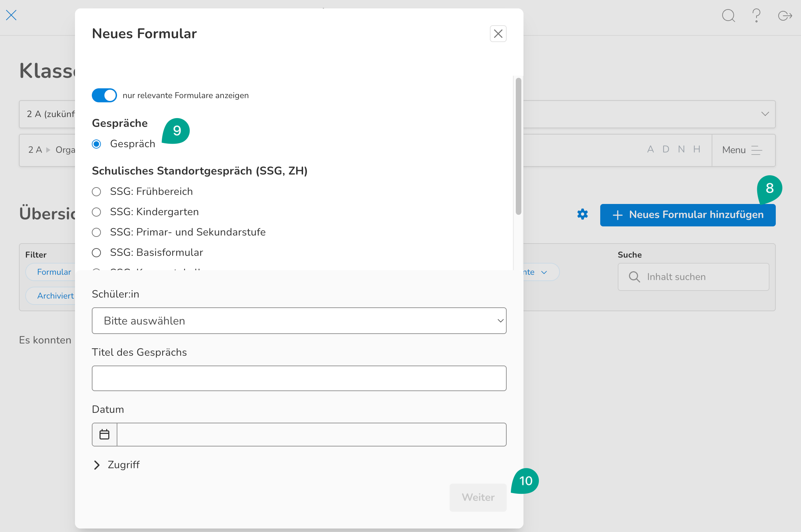Select the Gespräch radio button
The height and width of the screenshot is (532, 801).
[x=96, y=144]
